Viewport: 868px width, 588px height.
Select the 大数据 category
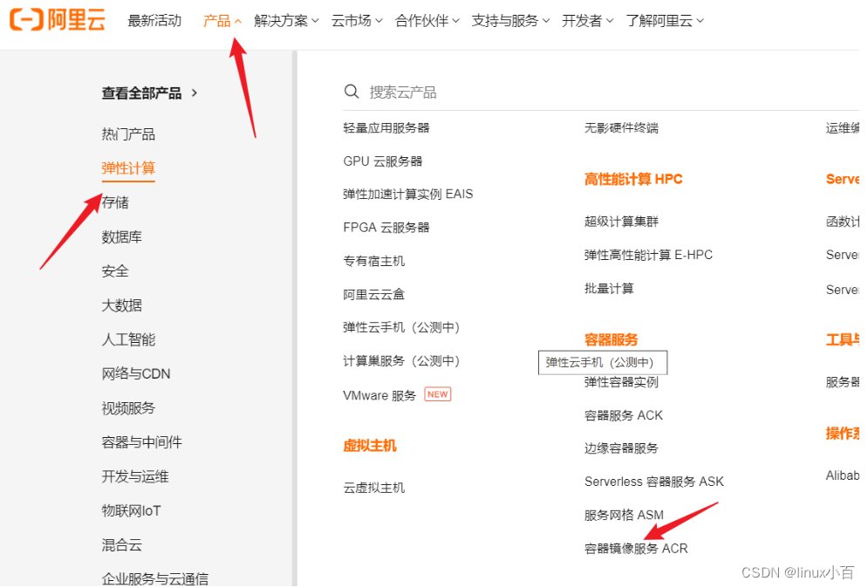[x=122, y=305]
